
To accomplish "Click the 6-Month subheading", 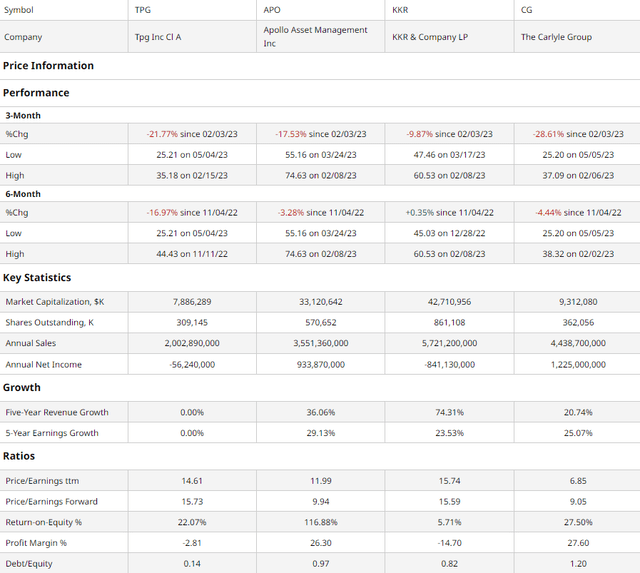I will click(23, 194).
